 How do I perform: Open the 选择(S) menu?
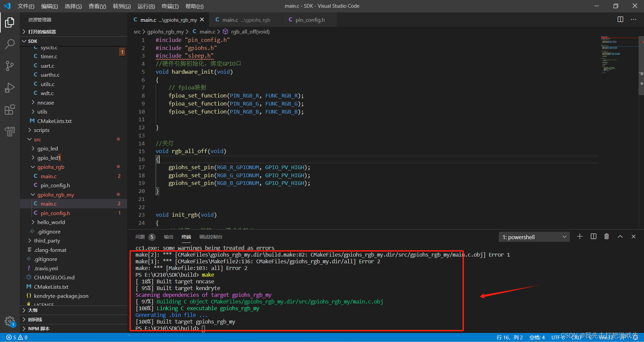[x=73, y=6]
